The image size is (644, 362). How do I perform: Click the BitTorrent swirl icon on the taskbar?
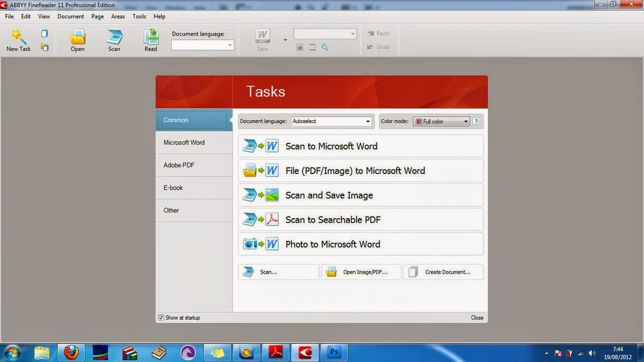click(188, 352)
